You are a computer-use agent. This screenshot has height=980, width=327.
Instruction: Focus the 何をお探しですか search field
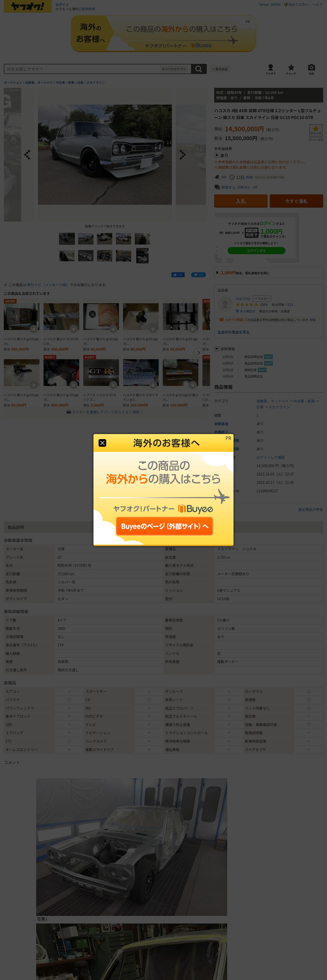(x=82, y=69)
